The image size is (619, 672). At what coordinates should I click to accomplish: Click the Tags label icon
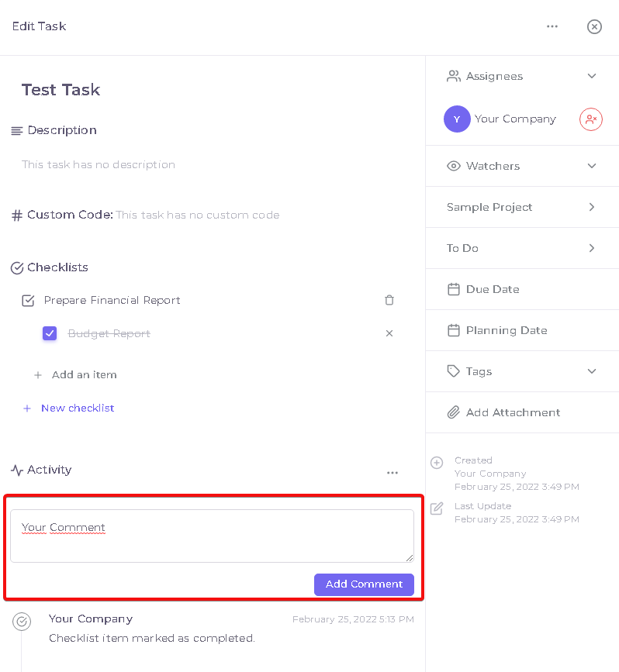coord(454,371)
